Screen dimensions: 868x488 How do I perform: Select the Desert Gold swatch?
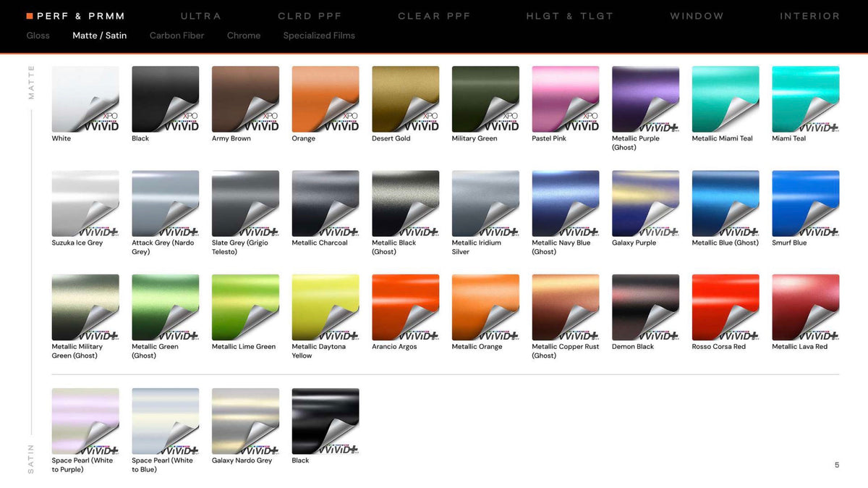click(x=406, y=99)
